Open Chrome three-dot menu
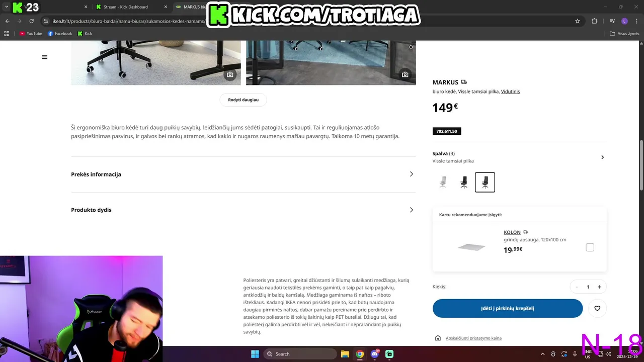644x362 pixels. 637,21
